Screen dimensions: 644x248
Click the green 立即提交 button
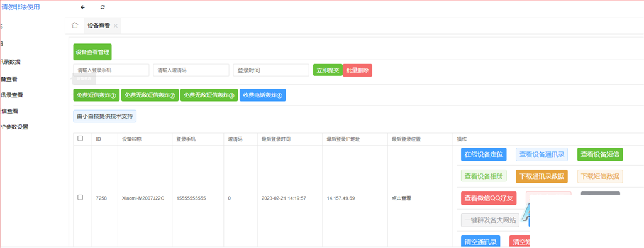(328, 70)
